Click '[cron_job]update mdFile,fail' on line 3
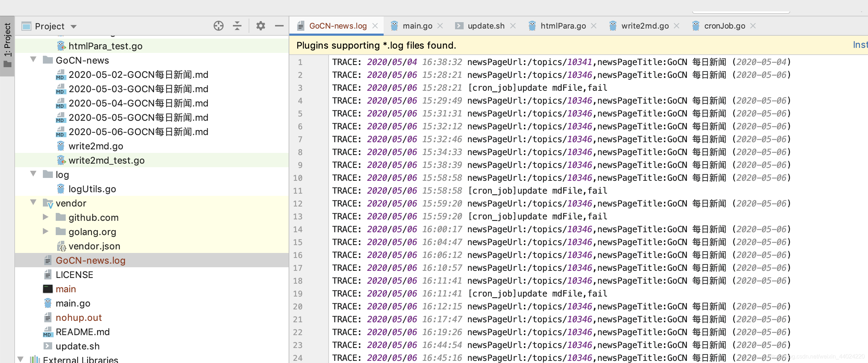This screenshot has width=868, height=363. pyautogui.click(x=538, y=88)
